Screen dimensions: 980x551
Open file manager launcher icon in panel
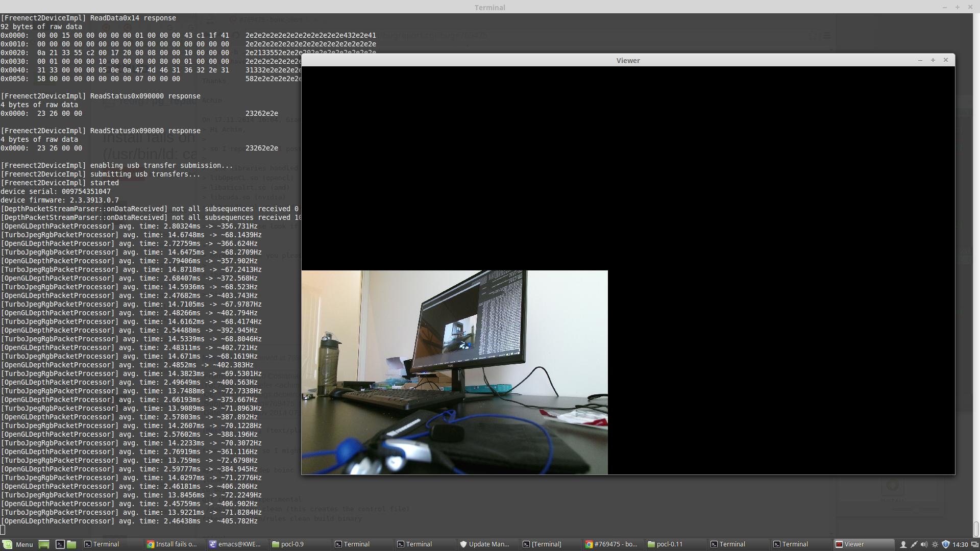(71, 544)
